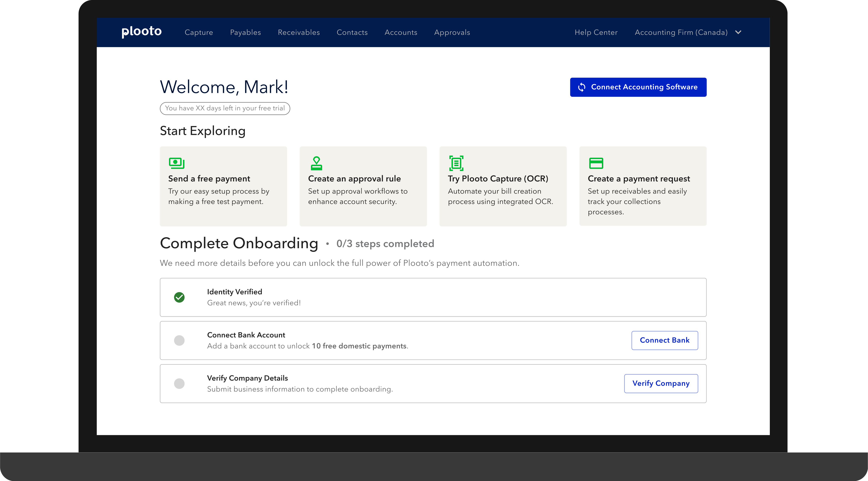Viewport: 868px width, 481px height.
Task: Click the 0/3 steps completed text
Action: tap(385, 244)
